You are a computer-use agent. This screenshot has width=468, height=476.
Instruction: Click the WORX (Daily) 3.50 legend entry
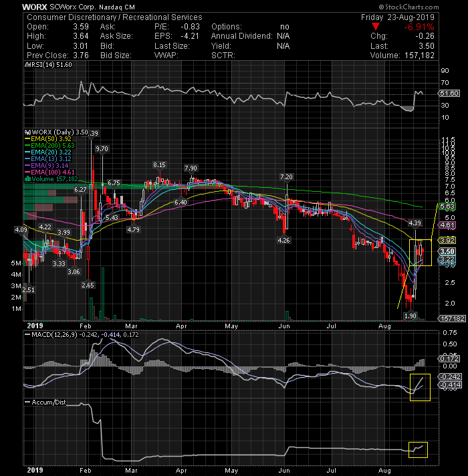[60, 132]
